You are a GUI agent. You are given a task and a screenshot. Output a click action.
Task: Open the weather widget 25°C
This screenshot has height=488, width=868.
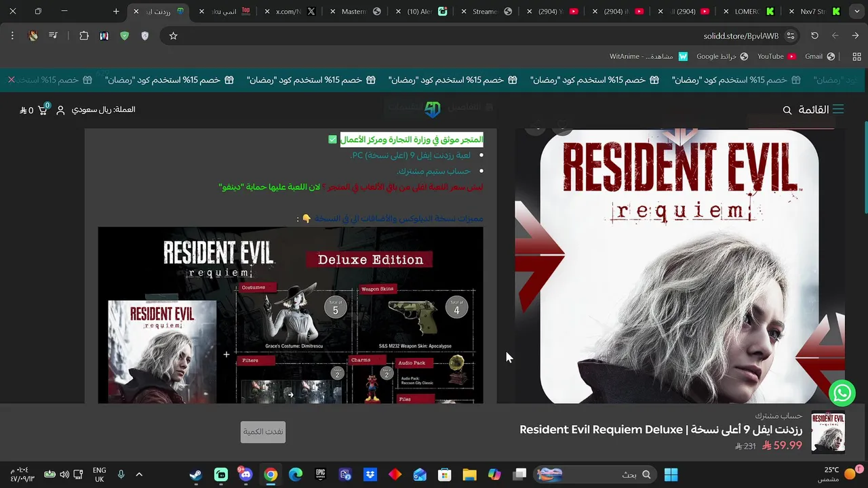click(840, 474)
